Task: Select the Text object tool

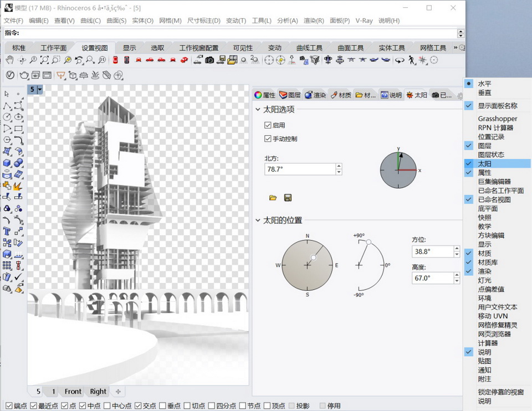Action: coord(7,231)
